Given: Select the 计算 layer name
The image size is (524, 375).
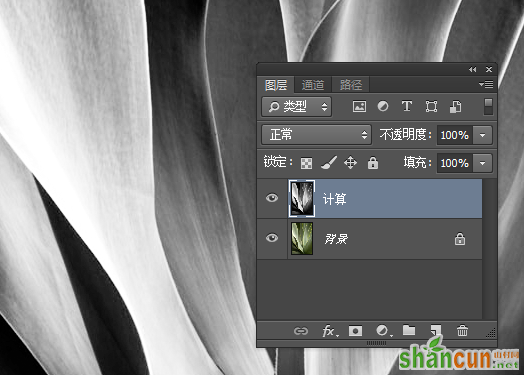Looking at the screenshot, I should [x=335, y=199].
